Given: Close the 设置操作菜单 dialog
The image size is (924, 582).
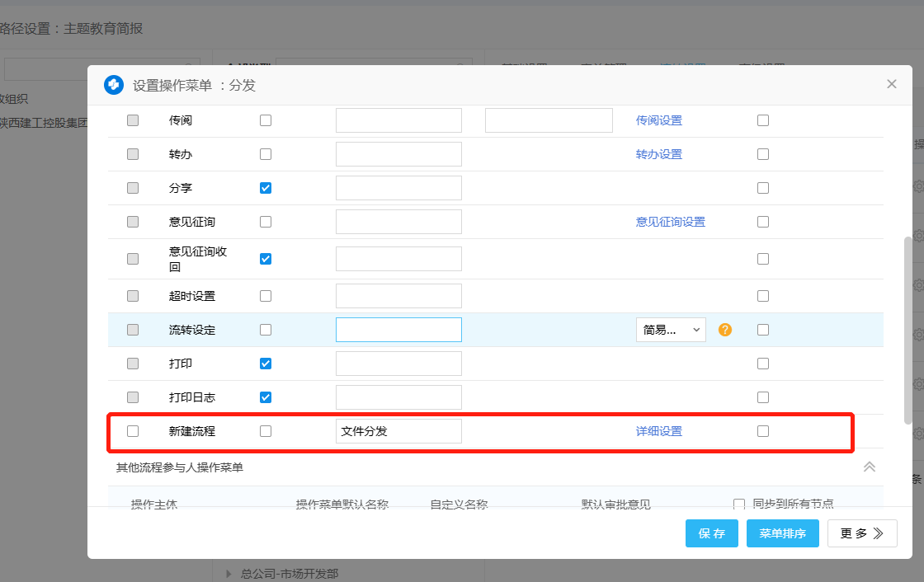Looking at the screenshot, I should 891,84.
